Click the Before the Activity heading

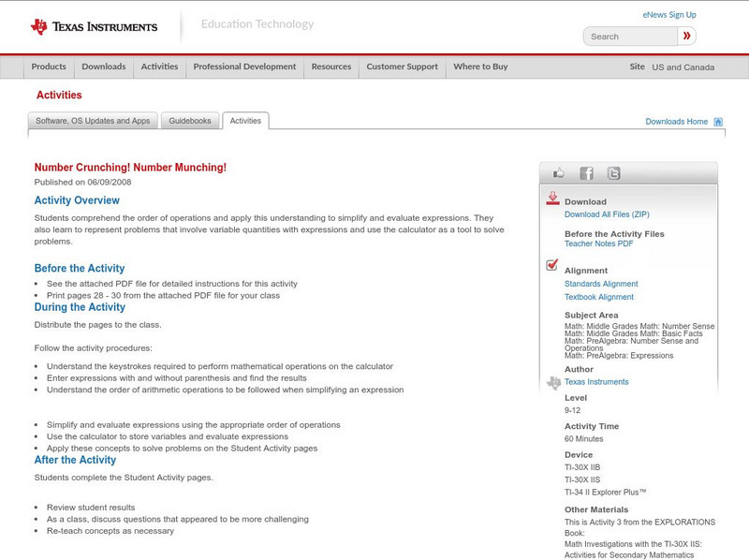click(x=80, y=268)
